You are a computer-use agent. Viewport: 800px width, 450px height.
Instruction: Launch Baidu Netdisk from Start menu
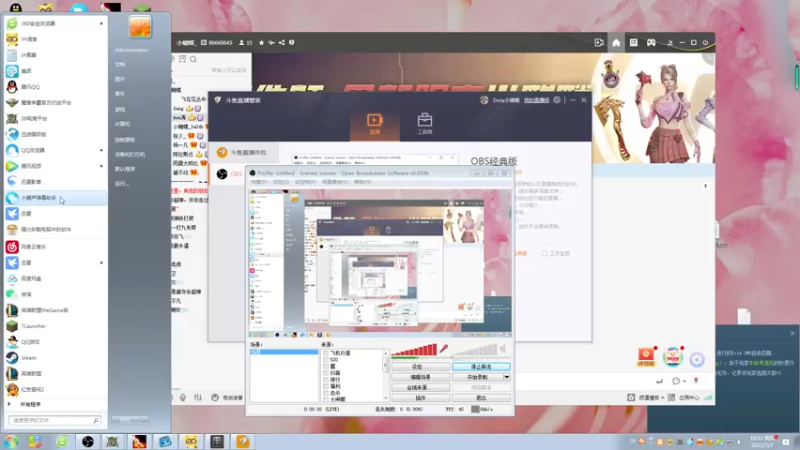click(55, 279)
